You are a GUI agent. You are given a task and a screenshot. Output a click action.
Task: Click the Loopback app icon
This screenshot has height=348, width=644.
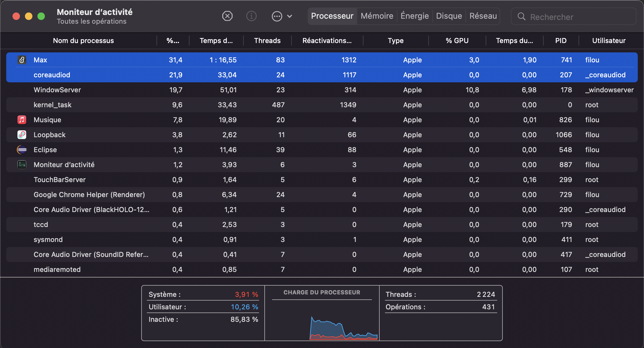[x=22, y=135]
